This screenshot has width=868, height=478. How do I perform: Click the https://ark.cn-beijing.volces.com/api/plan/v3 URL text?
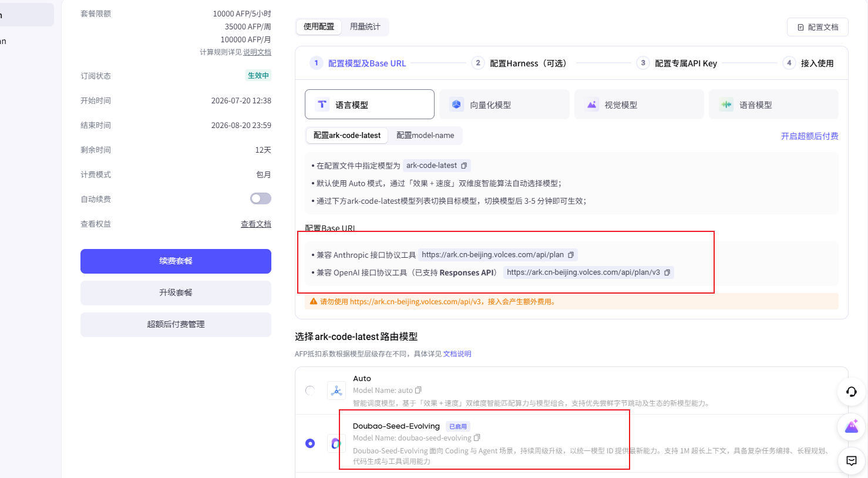point(583,272)
